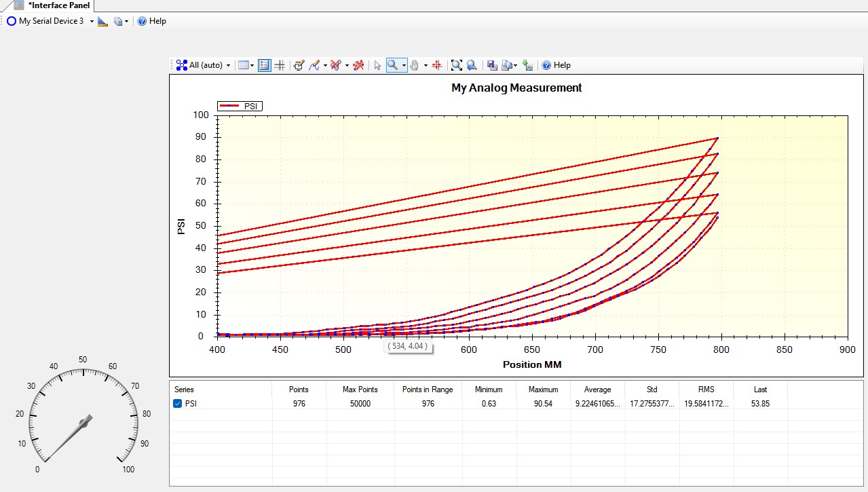Select the RMS value cell 19.5841172
This screenshot has width=868, height=492.
tap(706, 404)
